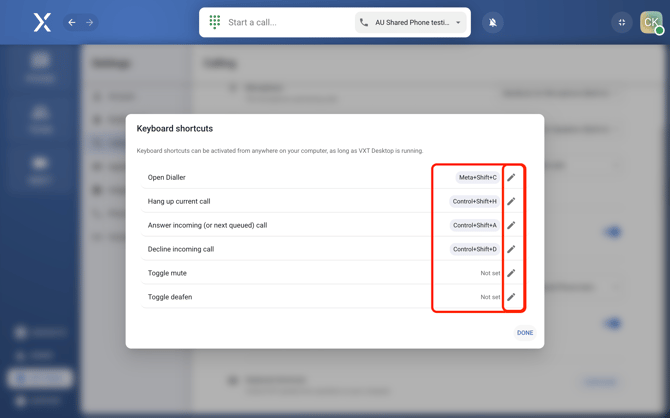Click the Keyboard shortcuts dialog title
Viewport: 670px width, 418px height.
175,129
